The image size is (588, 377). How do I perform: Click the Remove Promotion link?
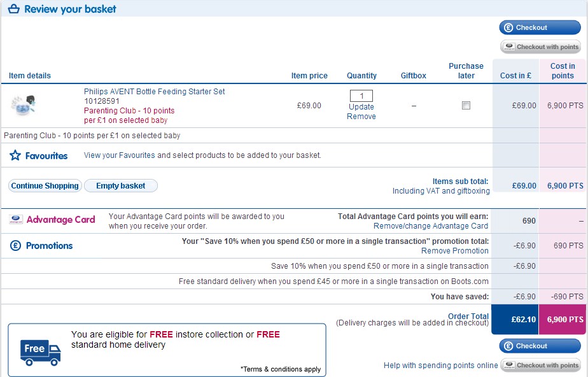click(454, 250)
